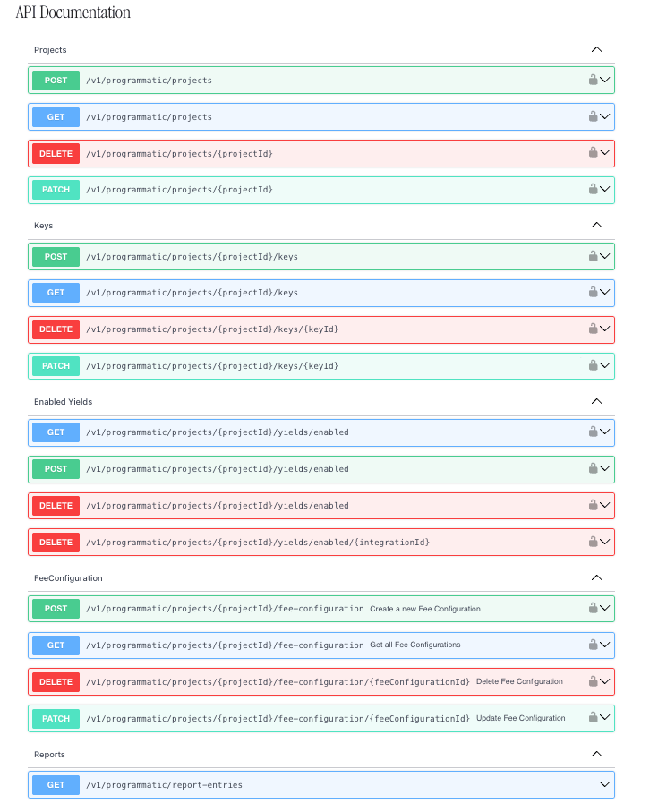658x812 pixels.
Task: Open Reports section heading
Action: [x=50, y=755]
